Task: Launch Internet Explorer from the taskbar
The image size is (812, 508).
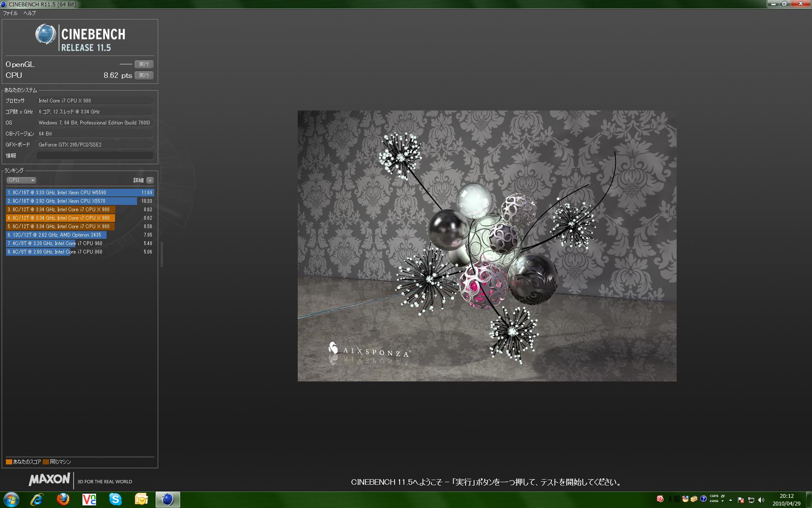Action: [37, 500]
